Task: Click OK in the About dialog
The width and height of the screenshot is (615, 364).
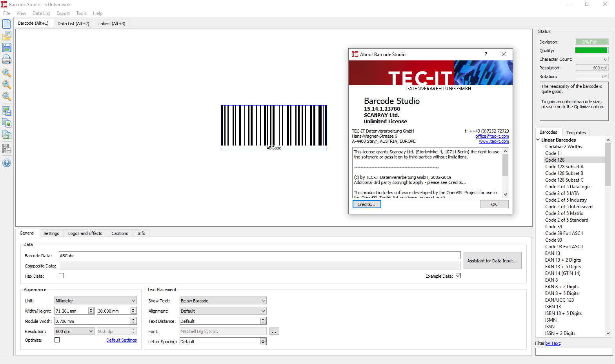Action: click(x=494, y=204)
